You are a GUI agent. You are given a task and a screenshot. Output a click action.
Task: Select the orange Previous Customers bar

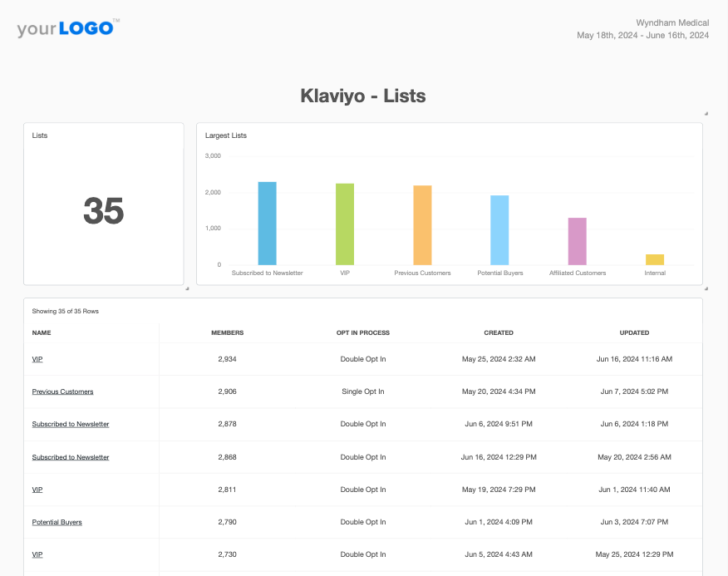(x=422, y=225)
